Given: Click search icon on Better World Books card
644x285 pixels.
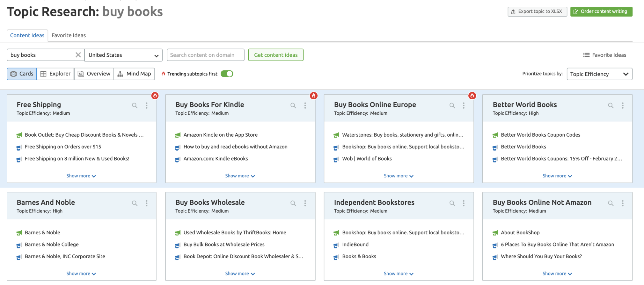Looking at the screenshot, I should point(611,105).
